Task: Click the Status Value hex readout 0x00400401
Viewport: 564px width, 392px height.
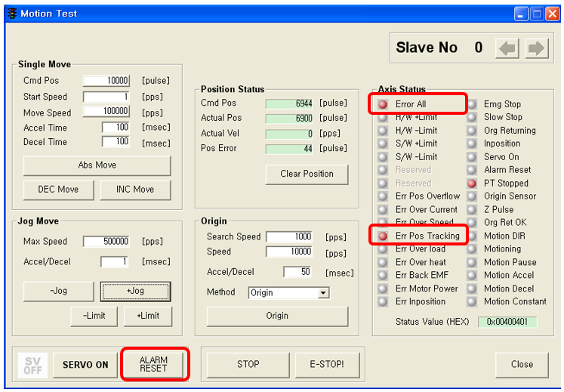Action: tap(507, 322)
